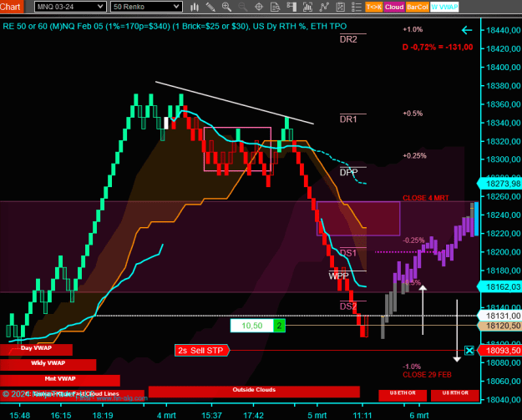This screenshot has height=420, width=522.
Task: Click the 18131,00 price marker
Action: click(x=499, y=316)
